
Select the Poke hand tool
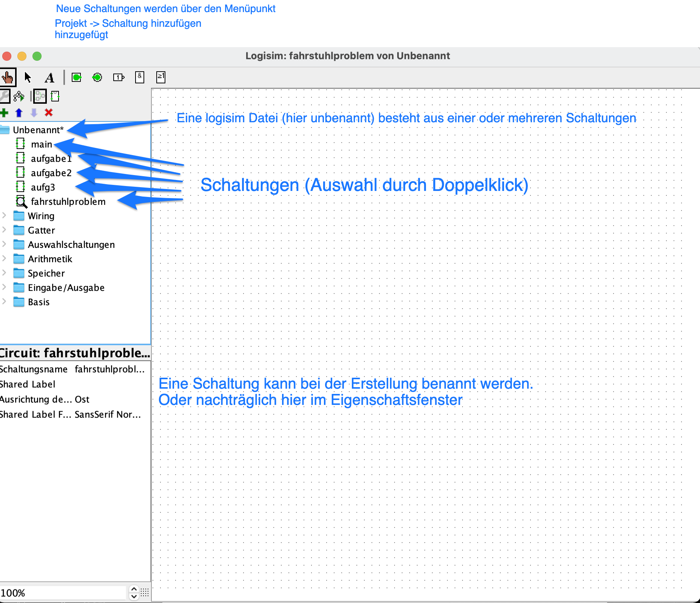8,78
